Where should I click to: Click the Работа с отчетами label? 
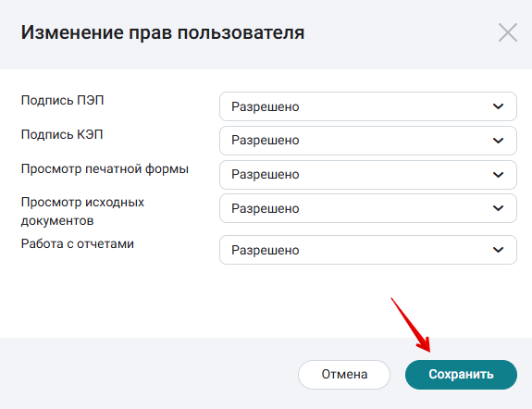coord(78,243)
